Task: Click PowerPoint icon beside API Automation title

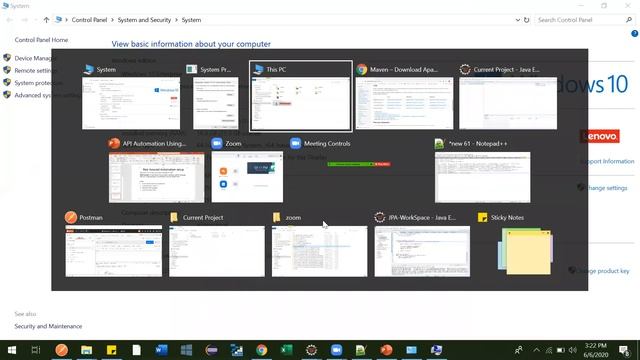Action: tap(114, 144)
